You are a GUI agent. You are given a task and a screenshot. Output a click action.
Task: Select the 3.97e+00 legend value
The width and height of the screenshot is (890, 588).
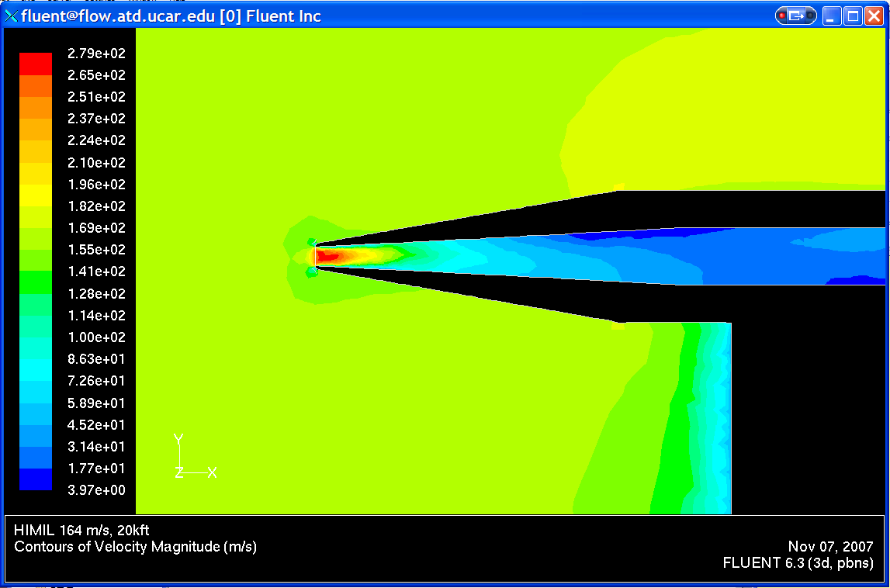point(97,490)
